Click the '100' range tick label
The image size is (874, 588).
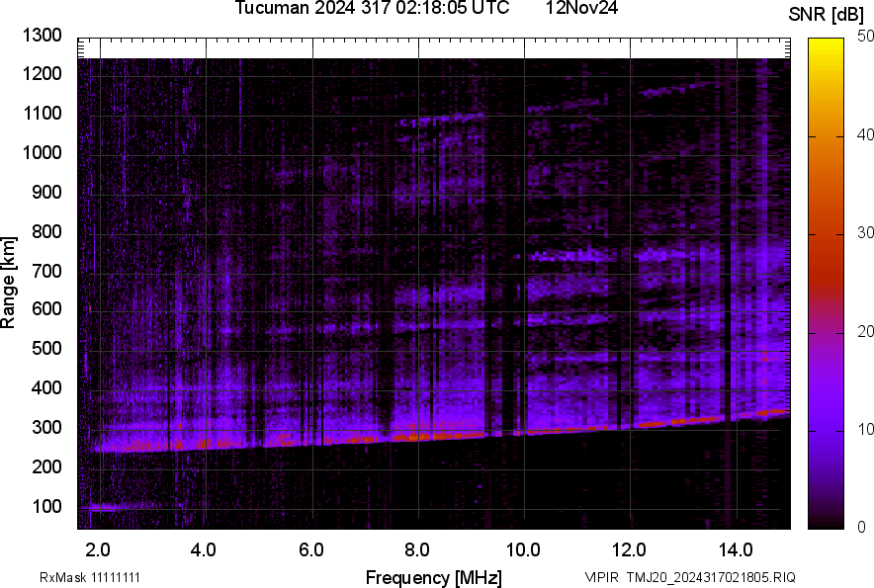pyautogui.click(x=45, y=507)
